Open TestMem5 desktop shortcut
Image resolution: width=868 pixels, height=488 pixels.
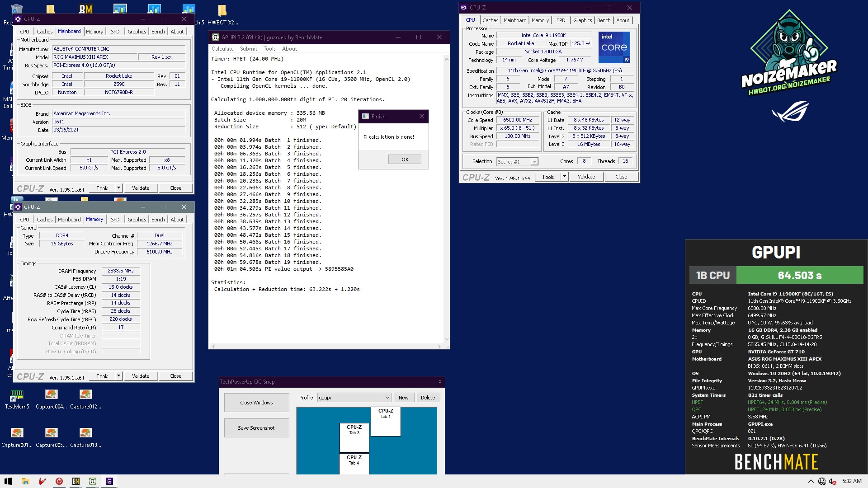pyautogui.click(x=17, y=399)
